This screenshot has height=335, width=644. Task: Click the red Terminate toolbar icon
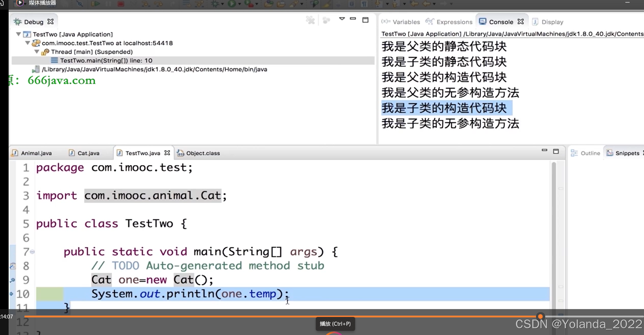pyautogui.click(x=121, y=4)
